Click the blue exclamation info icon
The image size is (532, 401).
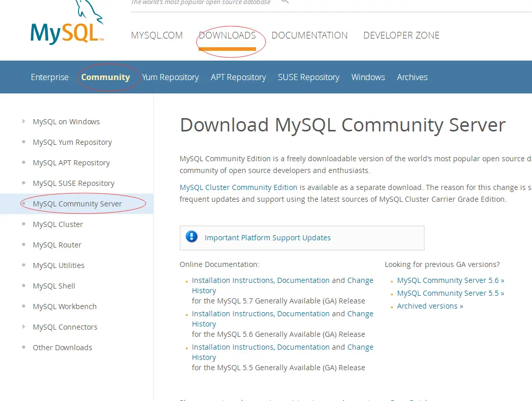192,236
